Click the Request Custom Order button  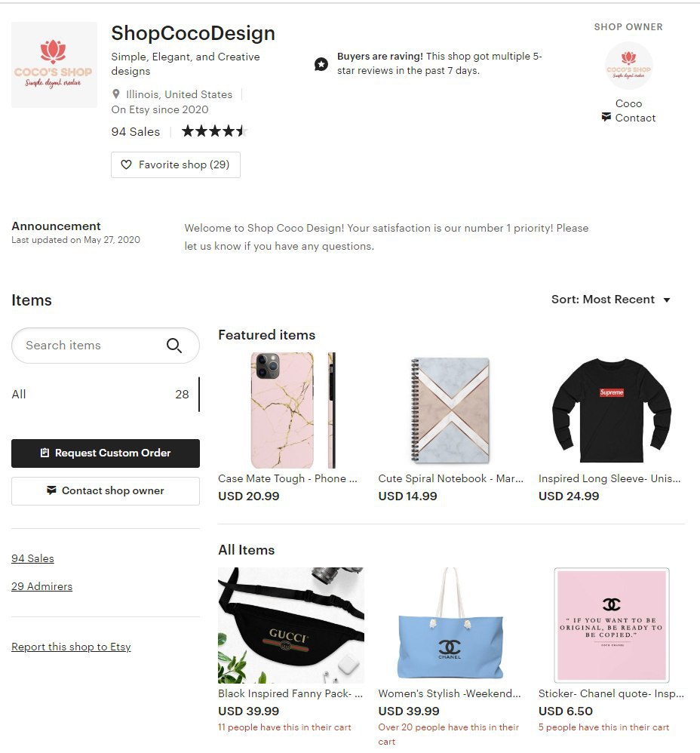coord(106,453)
